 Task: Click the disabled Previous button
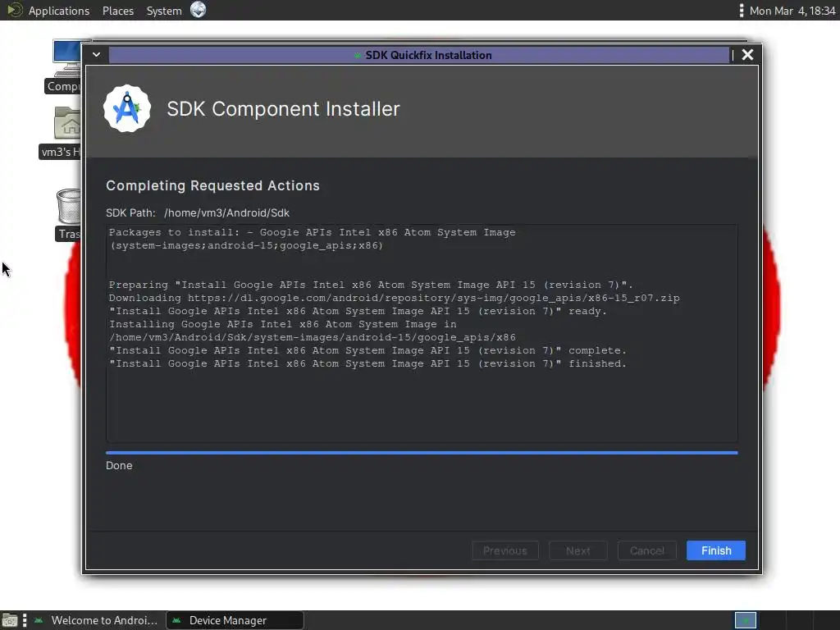[505, 550]
